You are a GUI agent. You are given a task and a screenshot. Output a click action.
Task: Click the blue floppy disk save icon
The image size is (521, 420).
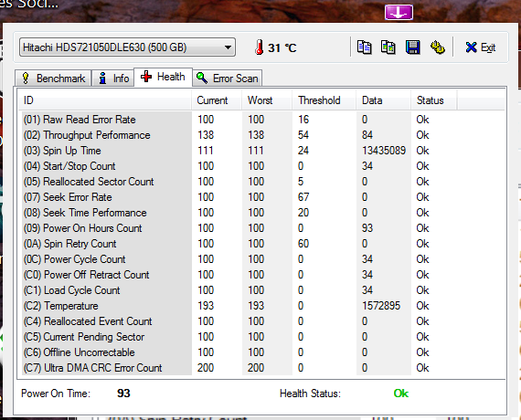(412, 47)
